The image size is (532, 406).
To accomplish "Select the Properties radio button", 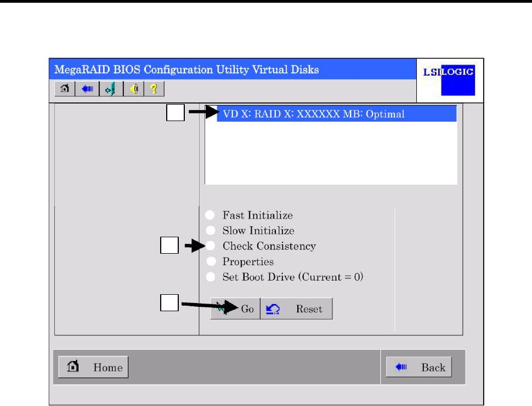I will (x=211, y=261).
